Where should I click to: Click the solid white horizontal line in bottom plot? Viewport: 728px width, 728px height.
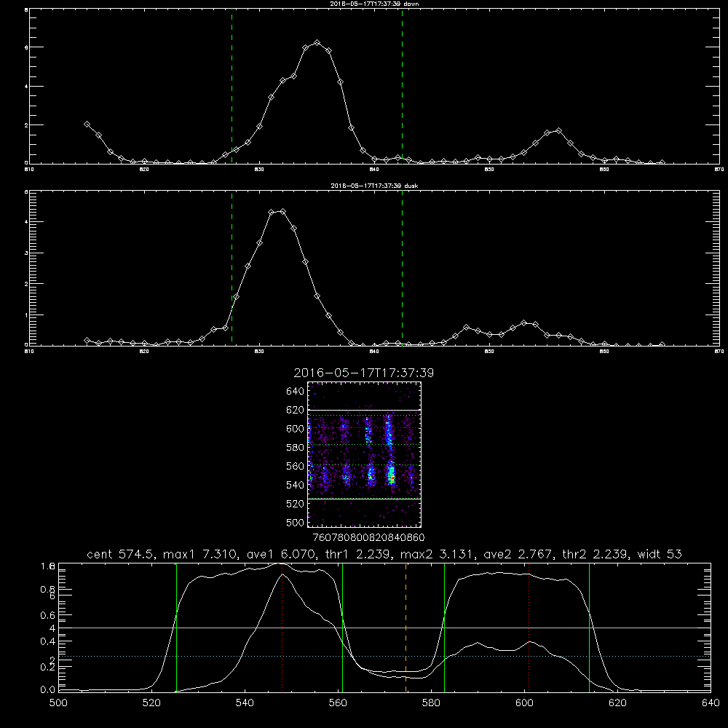pos(384,628)
